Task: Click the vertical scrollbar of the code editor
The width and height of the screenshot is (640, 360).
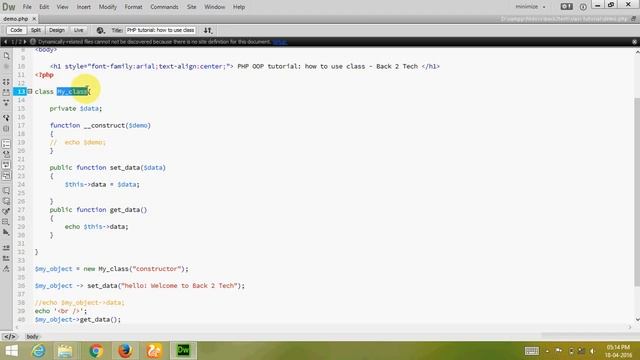Action: click(637, 192)
